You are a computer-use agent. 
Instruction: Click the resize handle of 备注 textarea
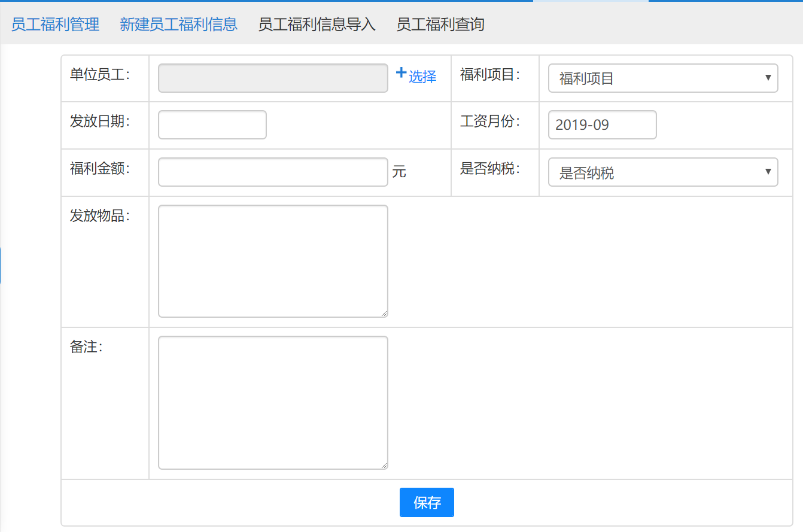click(384, 465)
